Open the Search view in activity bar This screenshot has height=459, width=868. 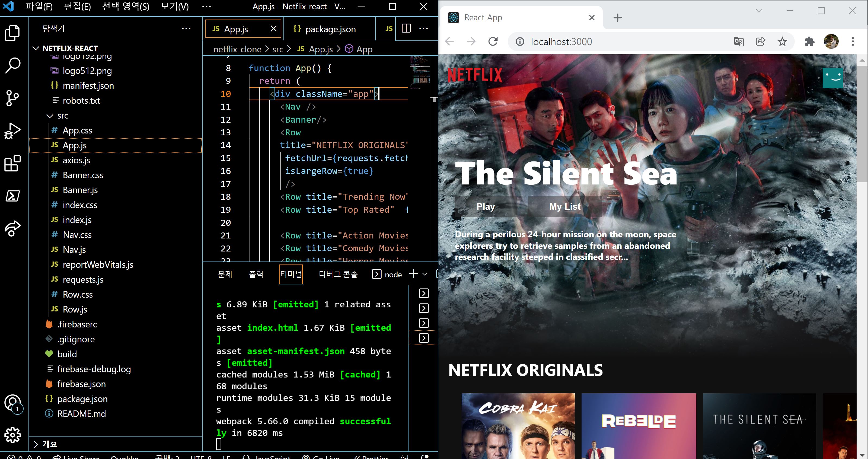click(12, 65)
